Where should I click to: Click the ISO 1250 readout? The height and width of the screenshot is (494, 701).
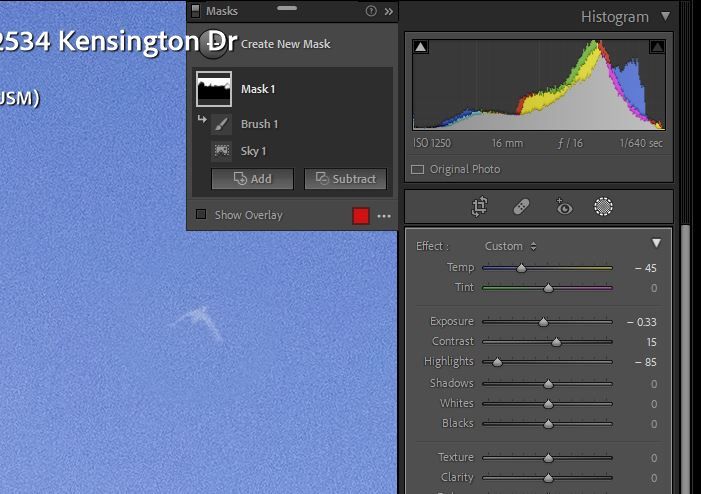click(432, 144)
